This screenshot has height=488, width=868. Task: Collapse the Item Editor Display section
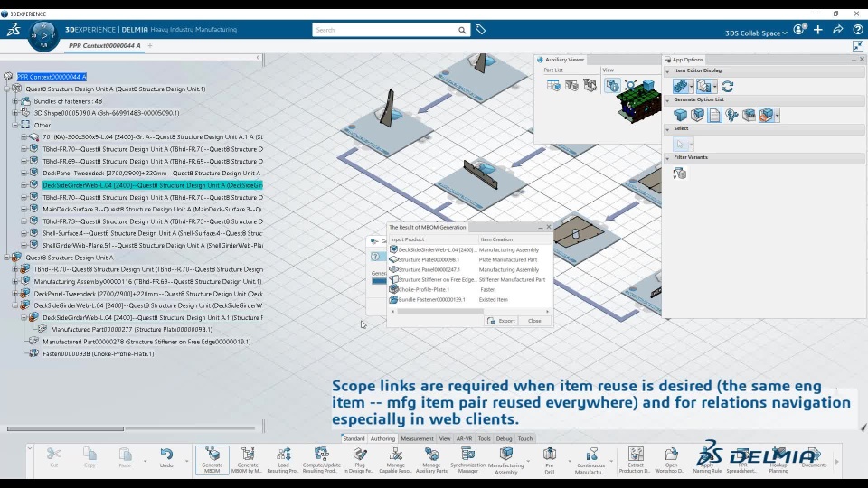(x=667, y=70)
